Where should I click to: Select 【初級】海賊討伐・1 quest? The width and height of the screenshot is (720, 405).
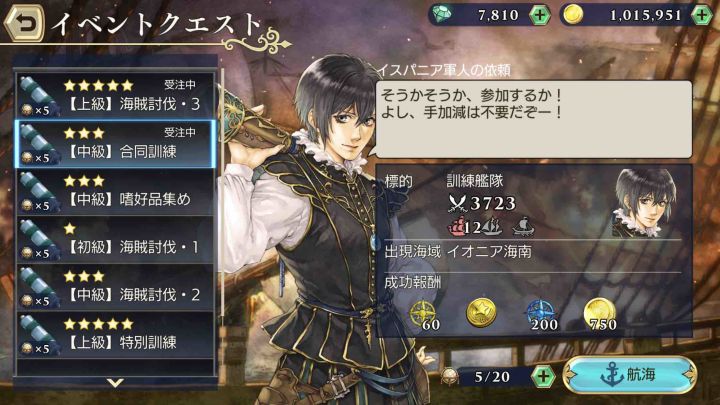(x=115, y=239)
